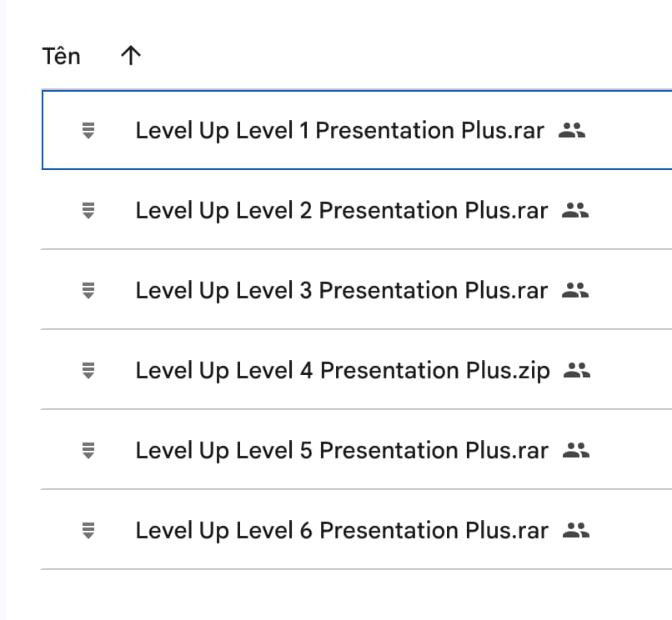Click the shared-people icon on Level 6 row

[575, 530]
